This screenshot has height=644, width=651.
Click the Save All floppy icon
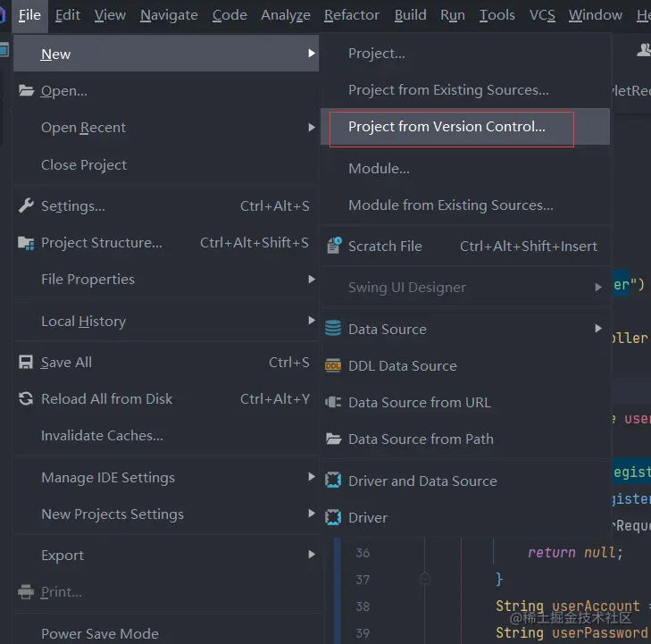(26, 362)
